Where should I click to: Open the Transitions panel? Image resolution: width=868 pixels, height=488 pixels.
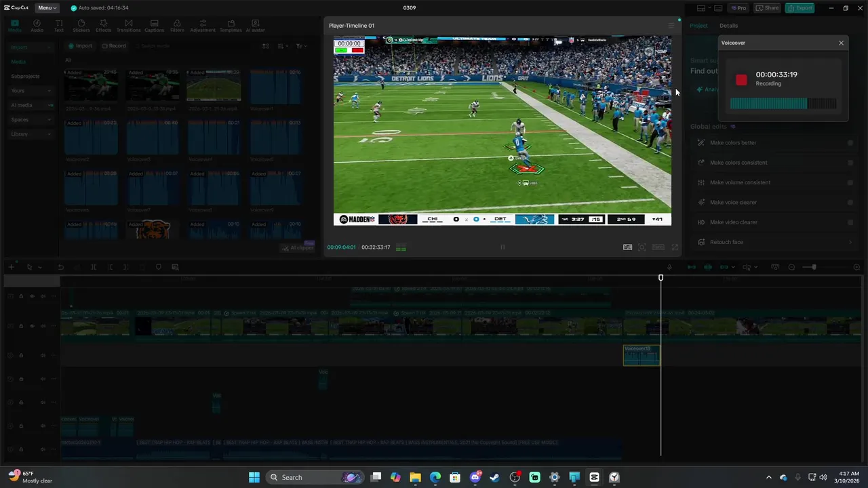pos(128,26)
